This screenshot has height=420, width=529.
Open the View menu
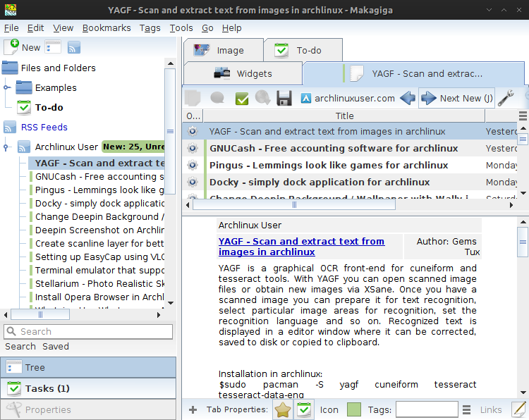pos(63,28)
